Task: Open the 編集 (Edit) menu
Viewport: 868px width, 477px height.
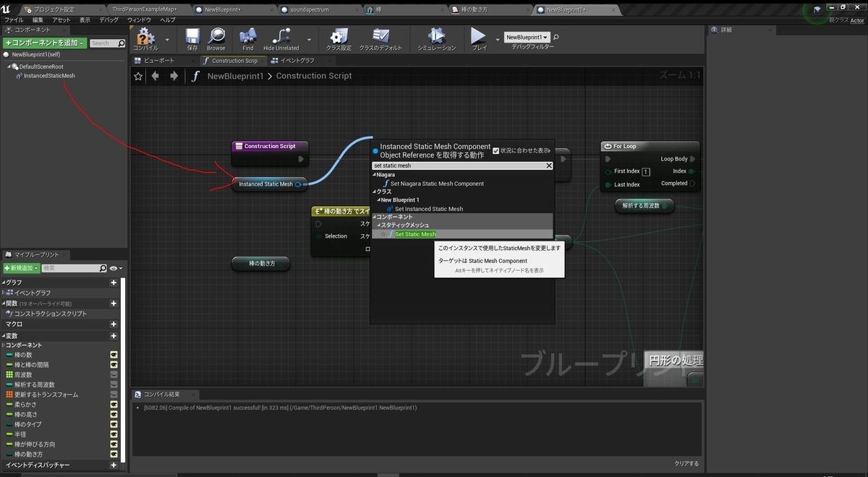Action: point(38,20)
